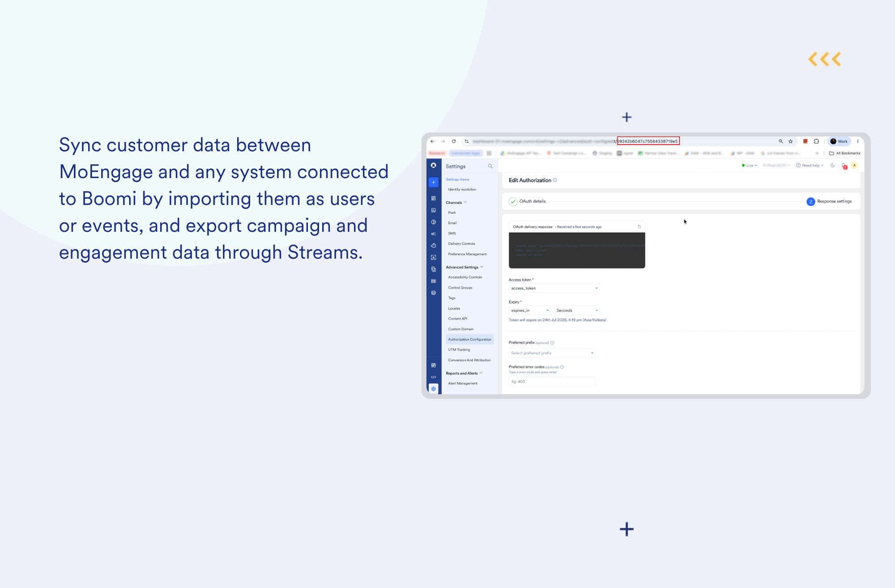This screenshot has height=588, width=895.
Task: Open Alert Management page
Action: tap(463, 383)
